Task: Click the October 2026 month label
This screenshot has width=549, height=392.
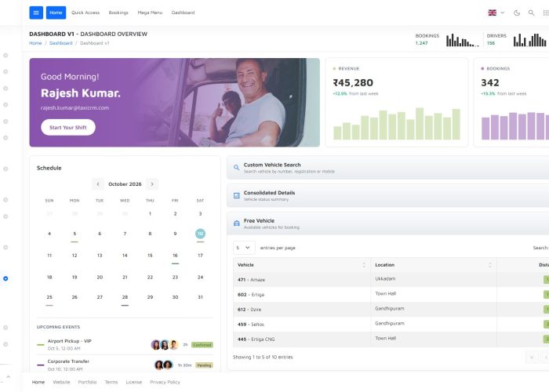Action: point(125,184)
